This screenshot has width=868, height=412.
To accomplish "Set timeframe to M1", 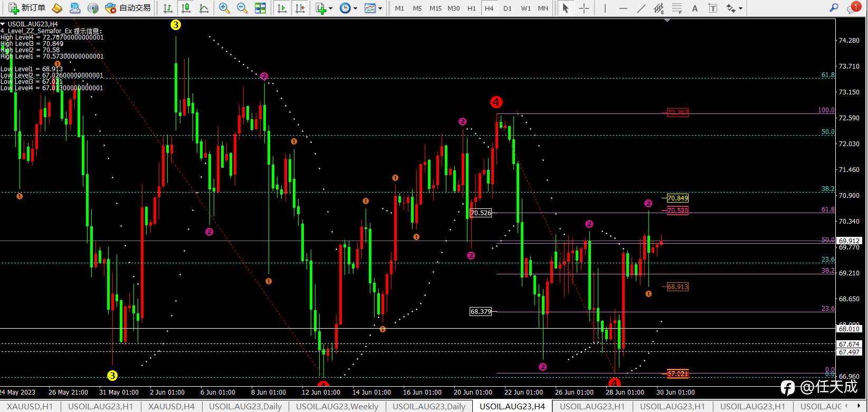I will coord(399,8).
